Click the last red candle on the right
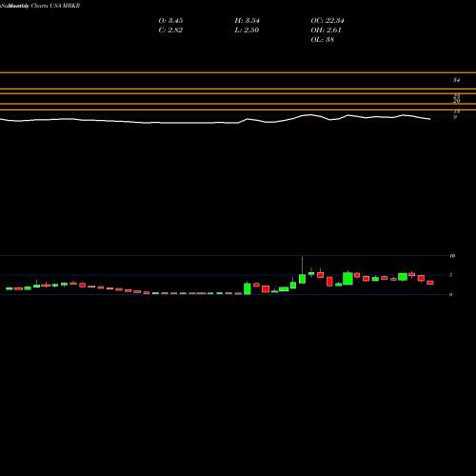 (x=430, y=283)
